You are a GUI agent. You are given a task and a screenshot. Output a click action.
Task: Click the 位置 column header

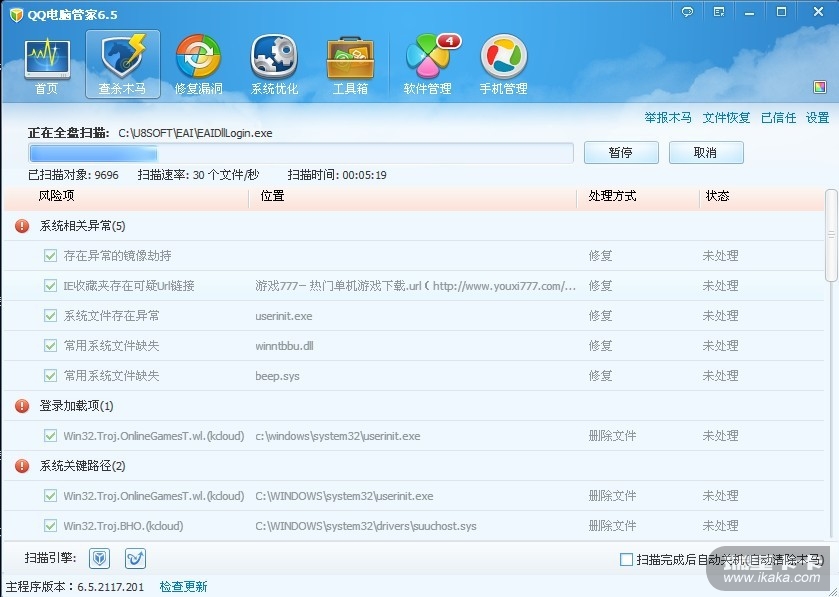click(x=272, y=196)
